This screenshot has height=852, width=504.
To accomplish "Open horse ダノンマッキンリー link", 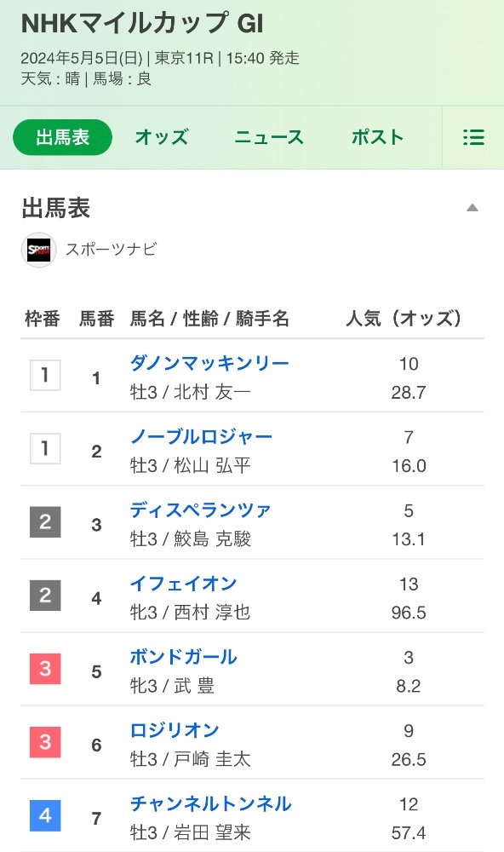I will point(209,363).
